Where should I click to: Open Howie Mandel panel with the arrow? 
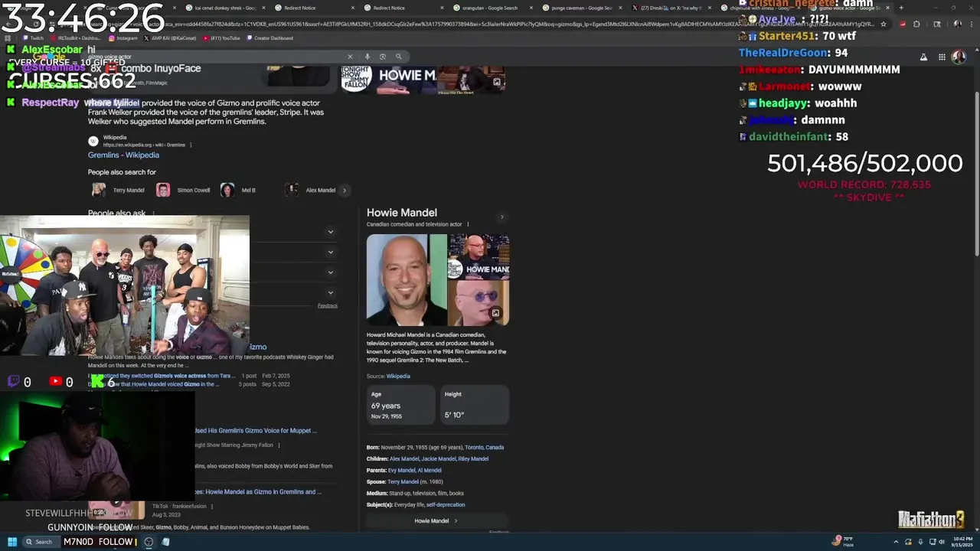click(x=502, y=217)
